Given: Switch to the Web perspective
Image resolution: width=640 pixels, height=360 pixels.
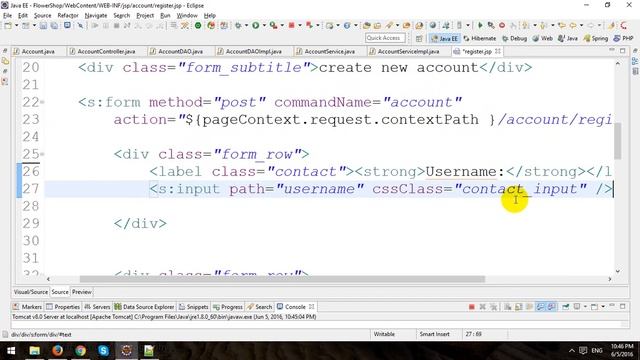Looking at the screenshot, I should click(x=542, y=38).
